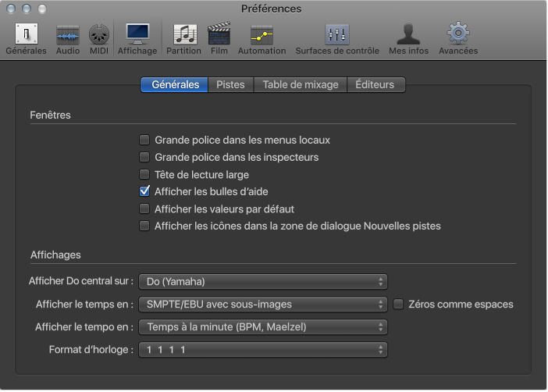The height and width of the screenshot is (392, 548).
Task: Select the Éditeurs tab
Action: click(x=375, y=84)
